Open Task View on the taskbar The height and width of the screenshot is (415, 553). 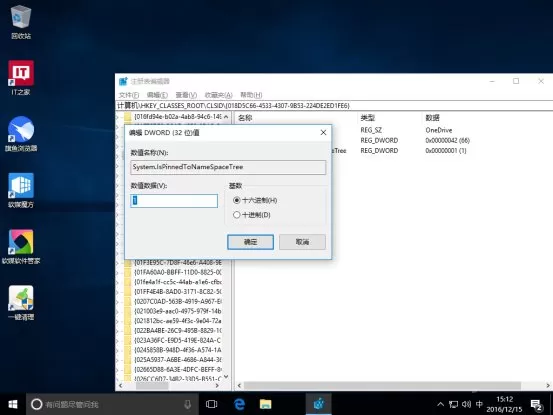(x=212, y=404)
